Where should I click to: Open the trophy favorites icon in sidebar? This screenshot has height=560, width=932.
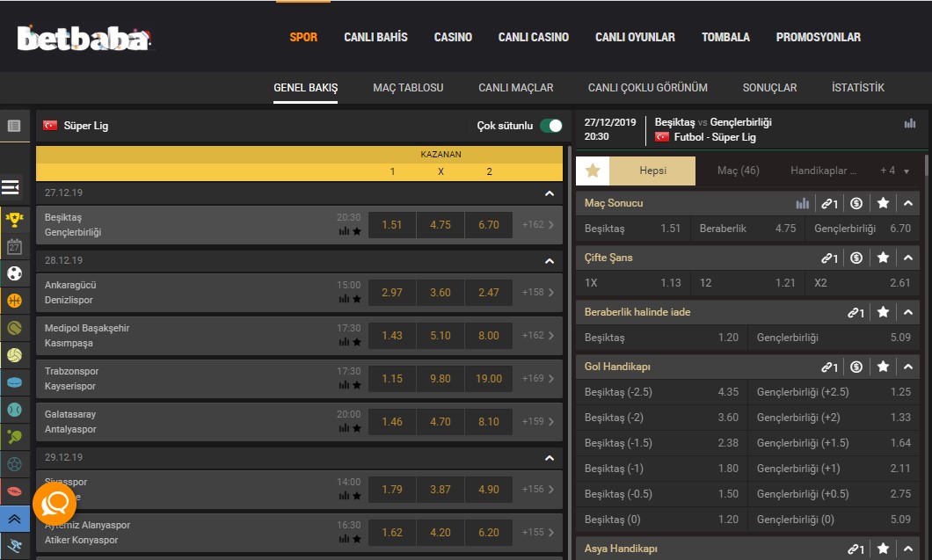point(14,220)
